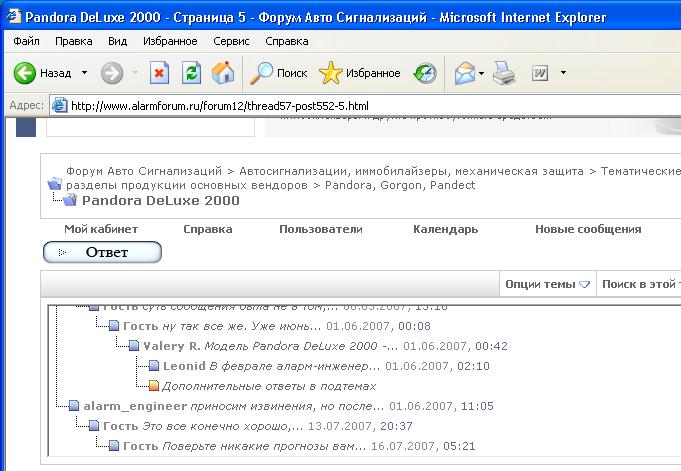The width and height of the screenshot is (681, 471).
Task: Open Дополнительные ответы в подтемах item
Action: (x=269, y=385)
